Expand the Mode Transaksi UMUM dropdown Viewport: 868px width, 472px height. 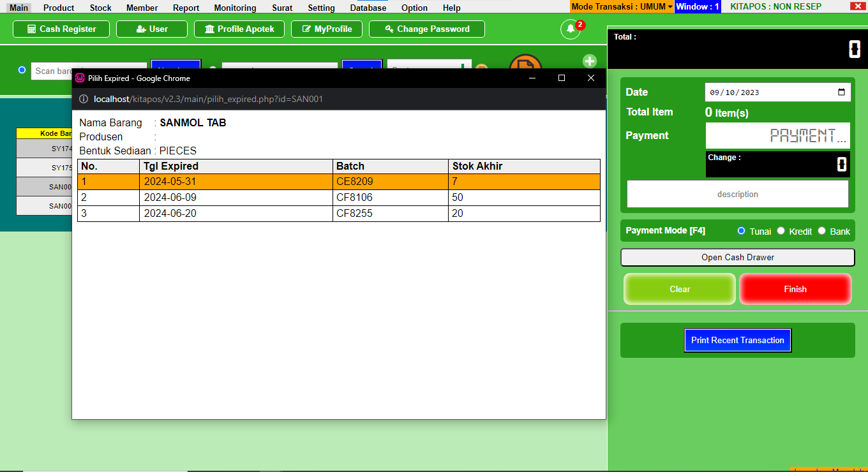pyautogui.click(x=622, y=6)
